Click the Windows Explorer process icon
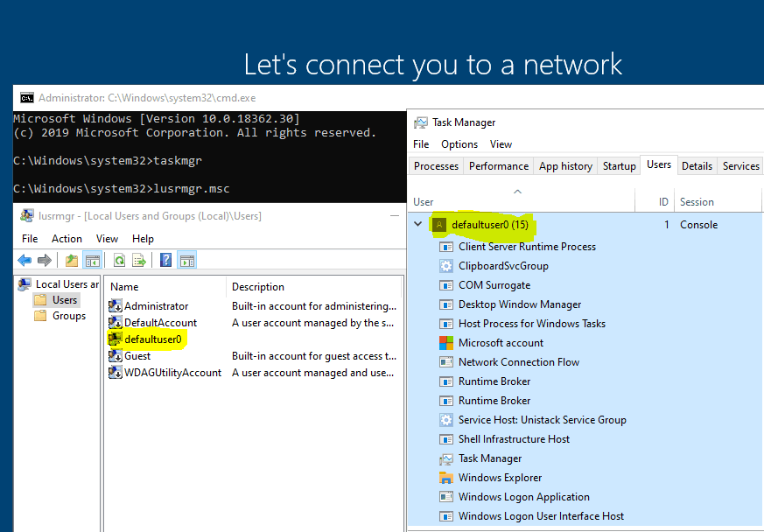 pos(445,478)
